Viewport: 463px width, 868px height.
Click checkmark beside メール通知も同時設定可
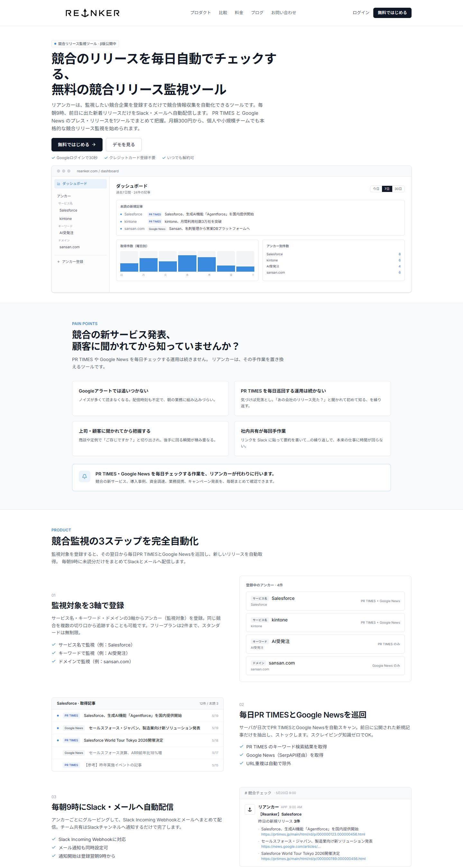pos(54,848)
